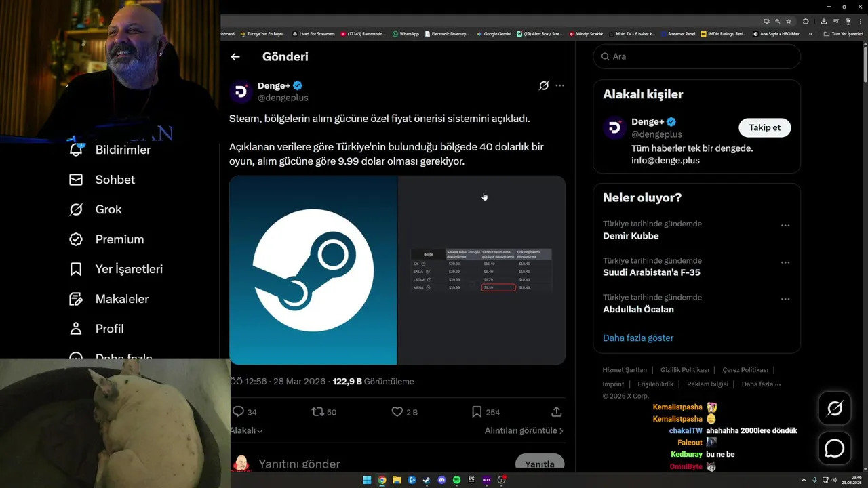Open the Abdullah Öcalan trending topic
The height and width of the screenshot is (488, 868).
point(638,309)
